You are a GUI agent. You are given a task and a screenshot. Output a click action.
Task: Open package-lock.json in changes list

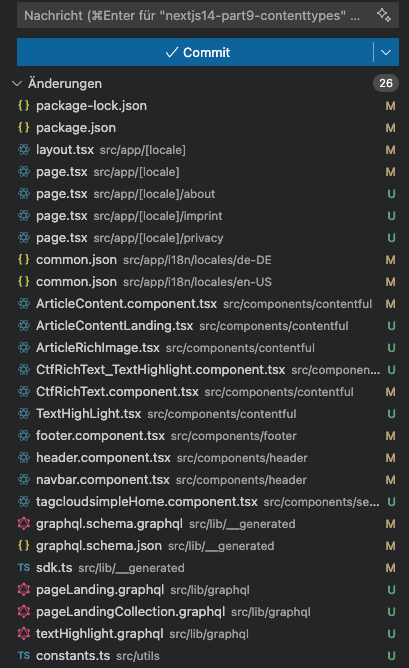pos(91,106)
